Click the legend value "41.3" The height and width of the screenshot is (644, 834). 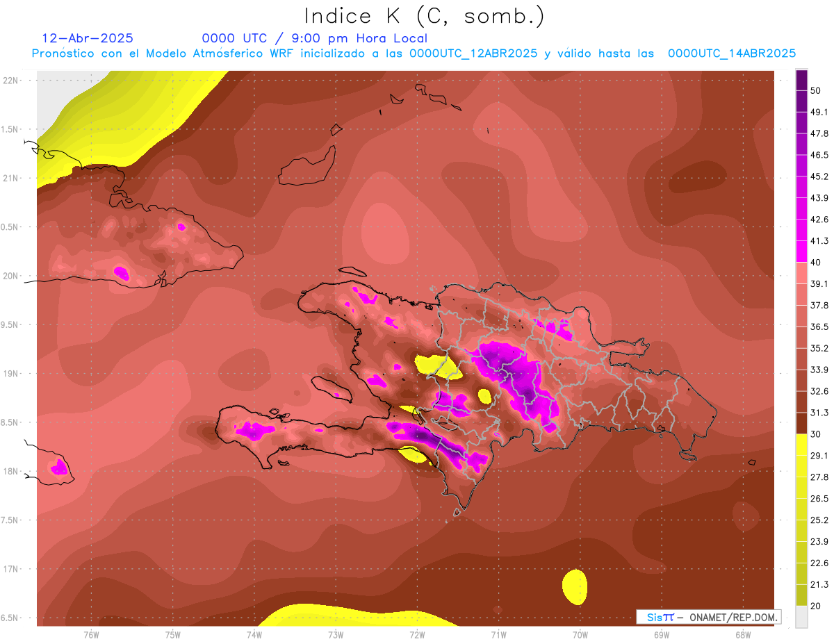tap(819, 241)
